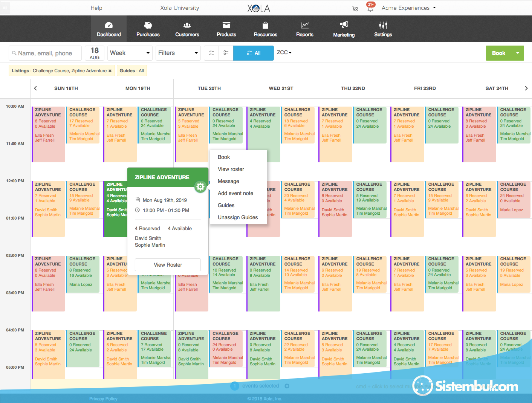
Task: Open Settings with the sliders icon
Action: pos(383,29)
